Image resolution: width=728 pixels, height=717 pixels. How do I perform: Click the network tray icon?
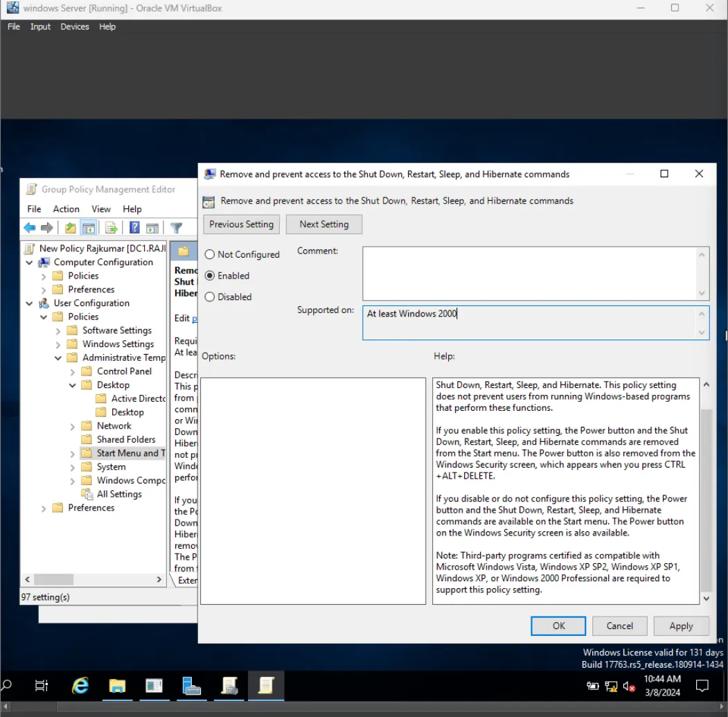click(611, 687)
